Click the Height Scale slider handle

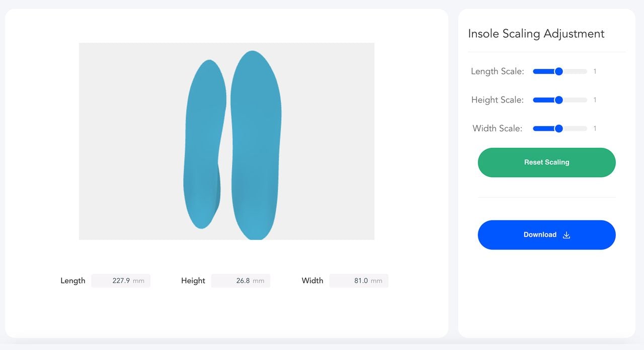pos(558,100)
